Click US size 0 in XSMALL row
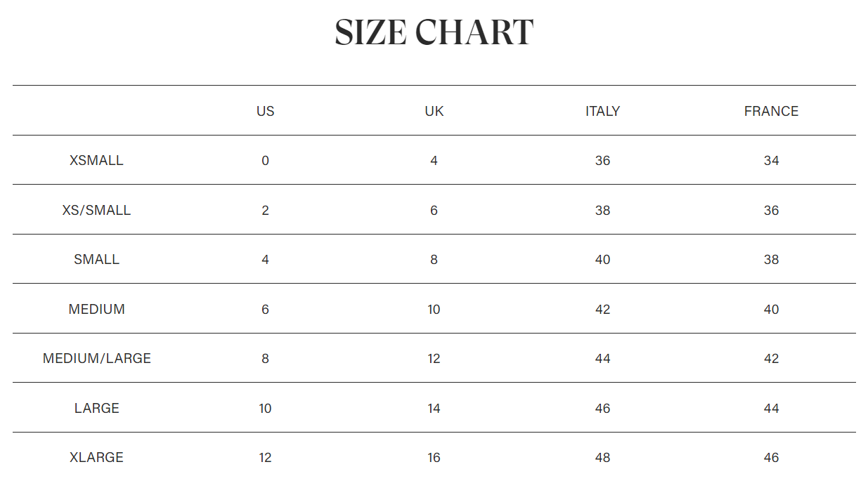868x488 pixels. (265, 160)
